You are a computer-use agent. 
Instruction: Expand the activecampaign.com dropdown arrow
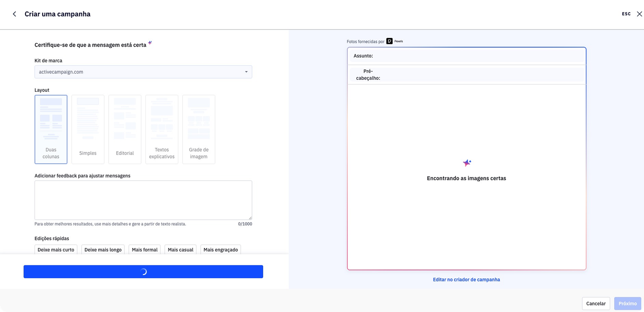[246, 72]
